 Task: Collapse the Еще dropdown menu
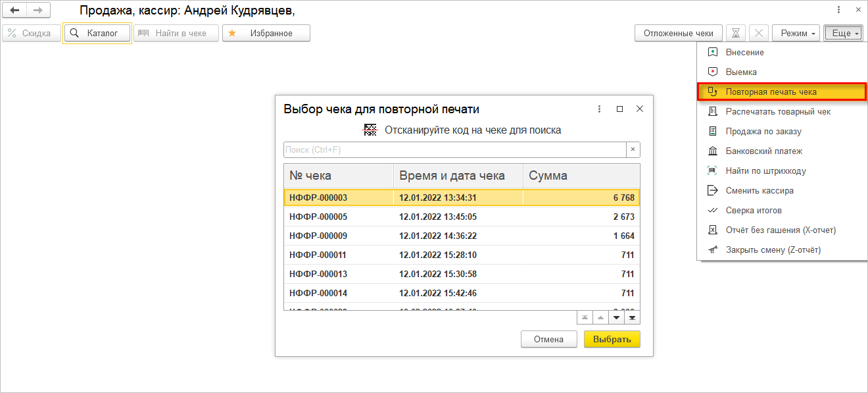pyautogui.click(x=842, y=33)
